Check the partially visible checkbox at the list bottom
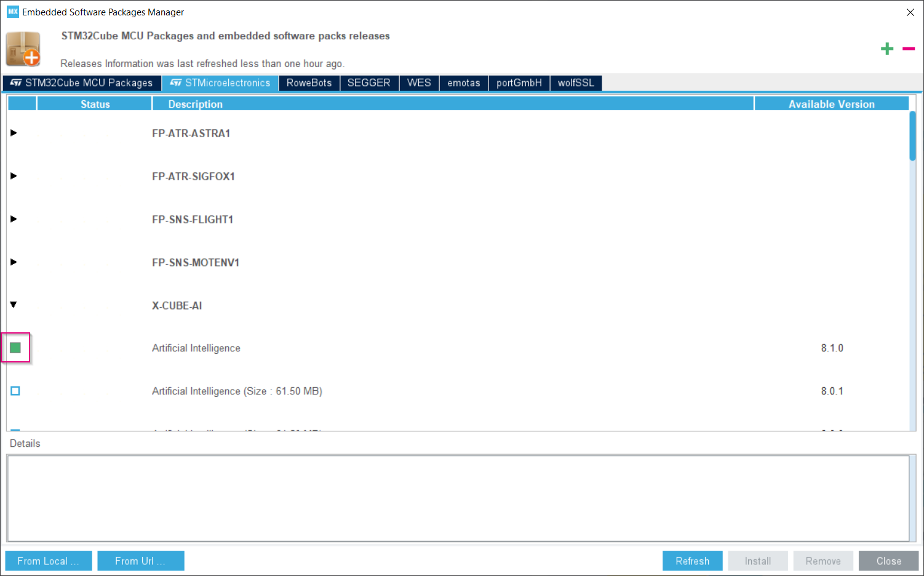 15,431
